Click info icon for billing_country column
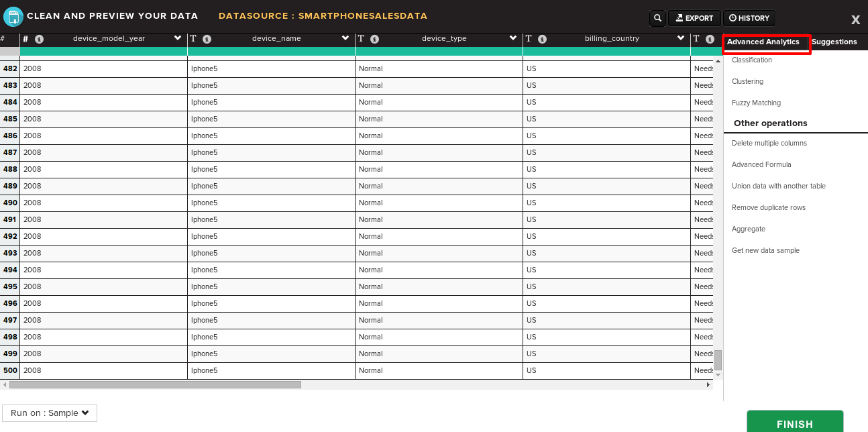This screenshot has width=868, height=432. pyautogui.click(x=542, y=39)
